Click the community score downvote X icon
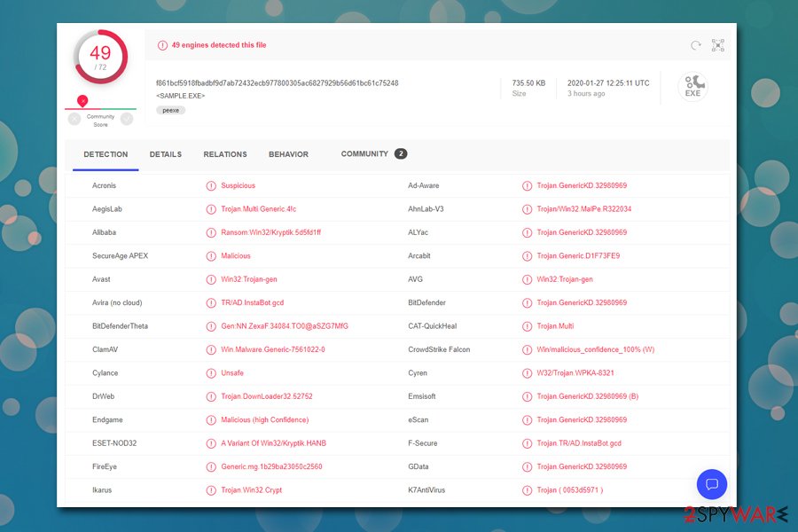Screen dimensions: 798x532 click(74, 119)
